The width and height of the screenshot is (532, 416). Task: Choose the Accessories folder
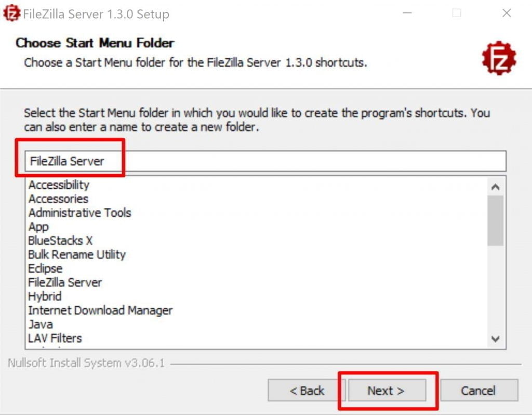(58, 199)
